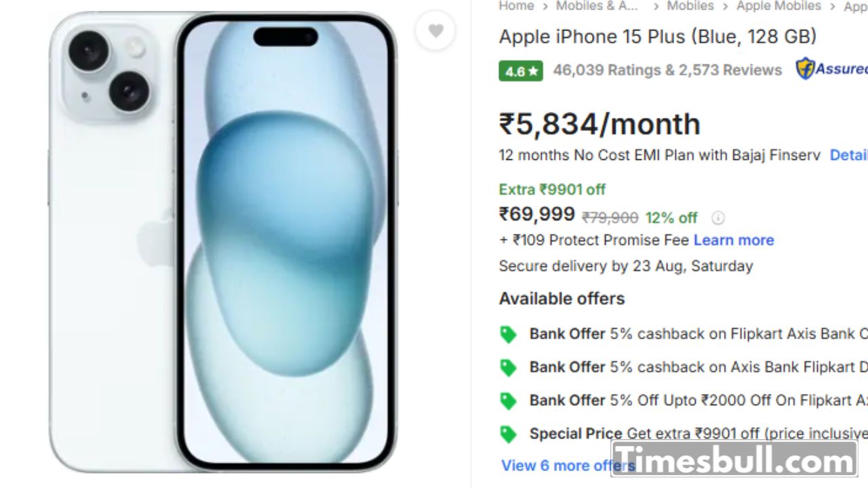Open the Mobiles breadcrumb
This screenshot has height=488, width=868.
click(690, 5)
